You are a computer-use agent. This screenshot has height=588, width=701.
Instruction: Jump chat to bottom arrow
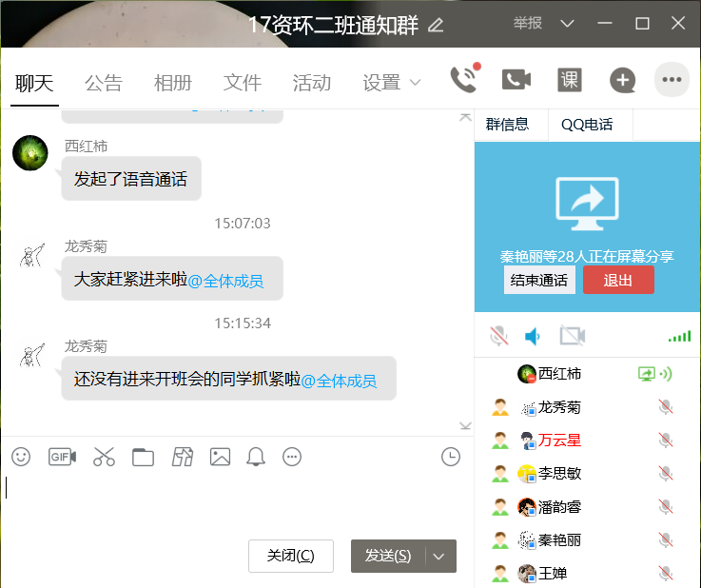[465, 425]
